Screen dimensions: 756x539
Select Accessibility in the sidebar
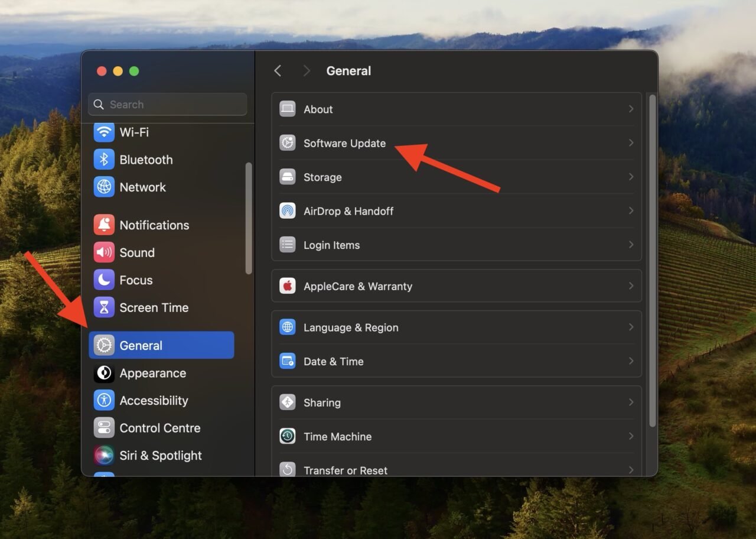[154, 401]
